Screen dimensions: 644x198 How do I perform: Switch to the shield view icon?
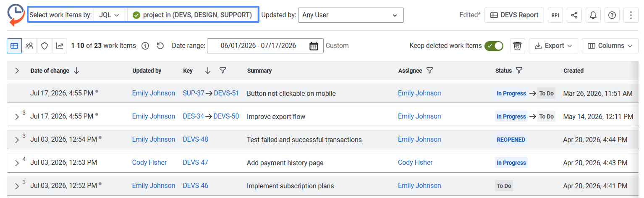coord(45,45)
